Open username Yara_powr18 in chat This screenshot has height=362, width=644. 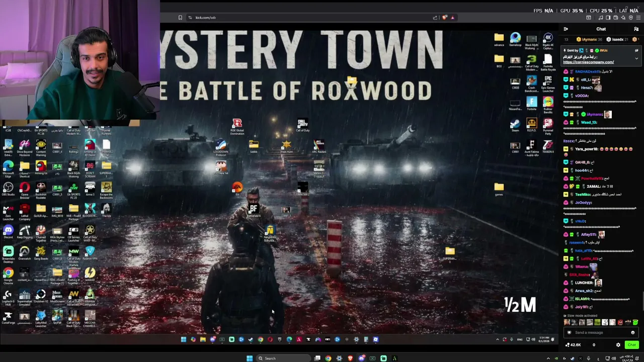(586, 149)
